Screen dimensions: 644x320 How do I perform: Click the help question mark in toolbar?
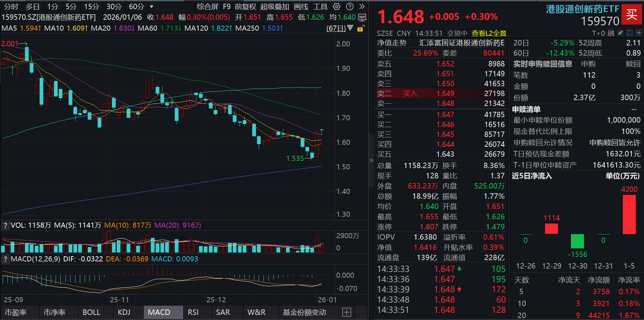tap(349, 6)
